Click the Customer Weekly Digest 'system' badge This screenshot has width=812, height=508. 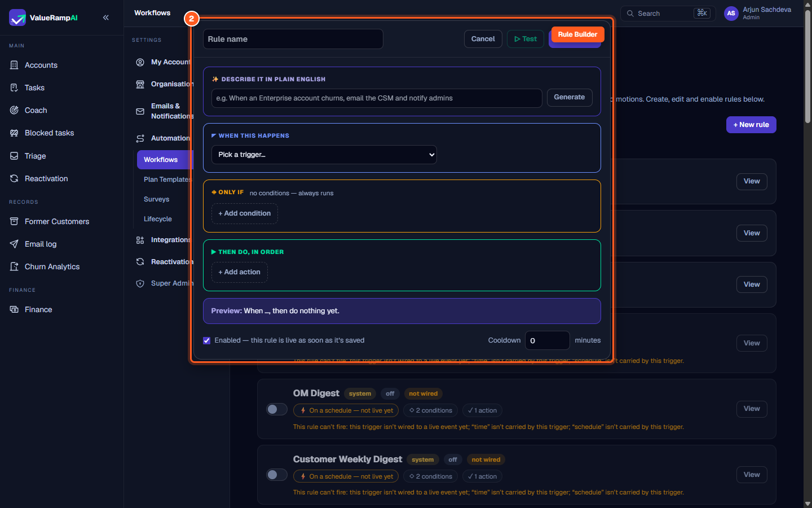[x=423, y=459]
